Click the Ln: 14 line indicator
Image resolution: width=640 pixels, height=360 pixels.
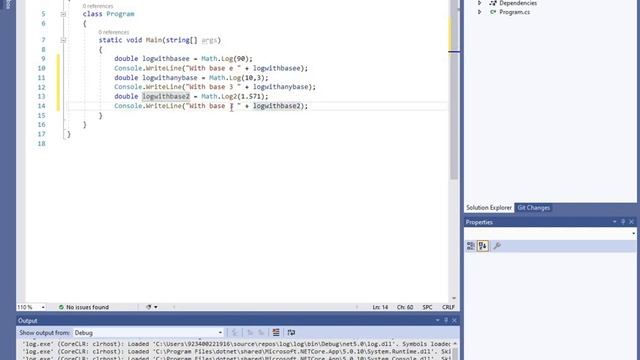[380, 307]
